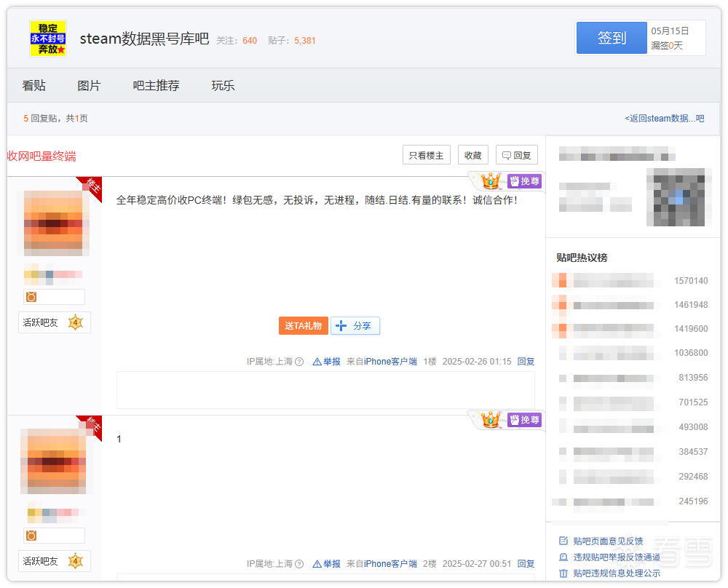Report floor 1 post via 举报
The height and width of the screenshot is (588, 728).
pyautogui.click(x=327, y=362)
